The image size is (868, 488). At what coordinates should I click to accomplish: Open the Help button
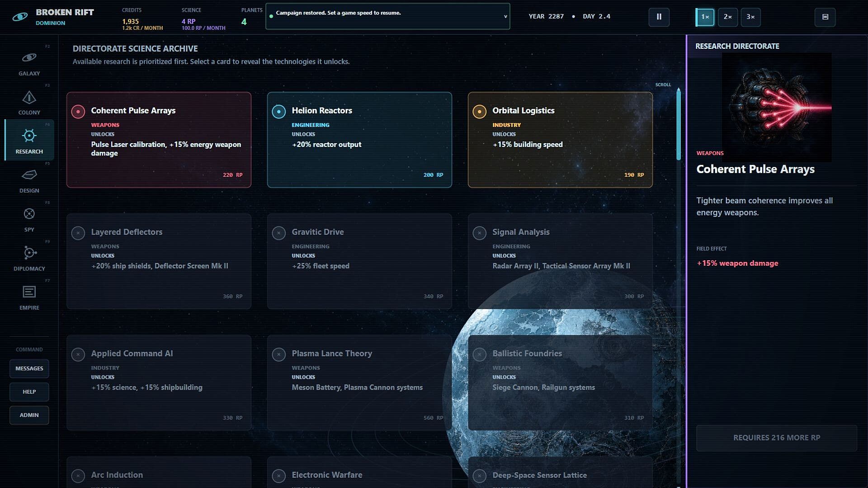point(29,392)
